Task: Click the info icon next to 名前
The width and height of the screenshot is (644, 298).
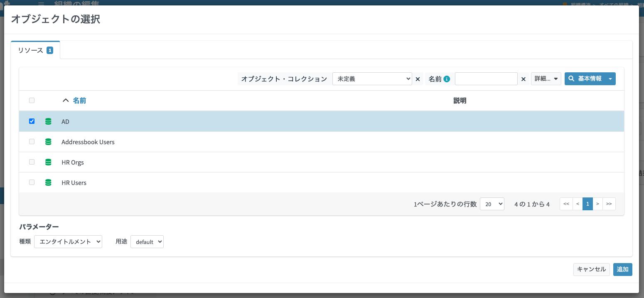Action: pos(447,79)
